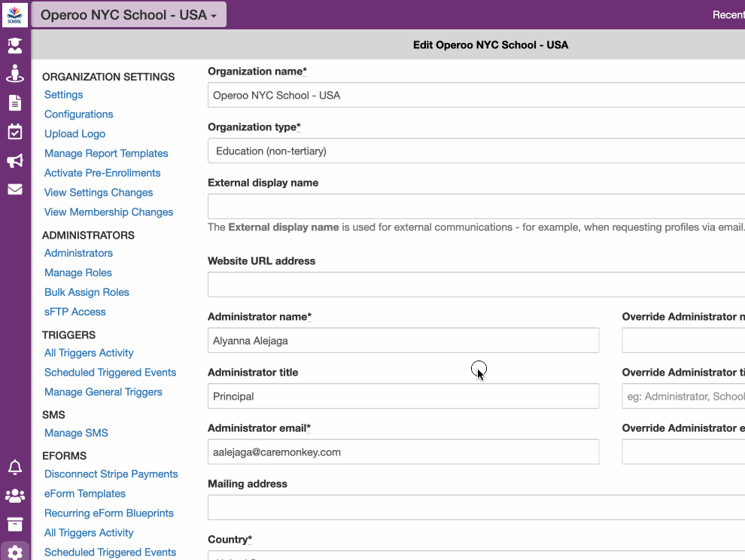
Task: Select Bulk Assign Roles
Action: pyautogui.click(x=87, y=292)
